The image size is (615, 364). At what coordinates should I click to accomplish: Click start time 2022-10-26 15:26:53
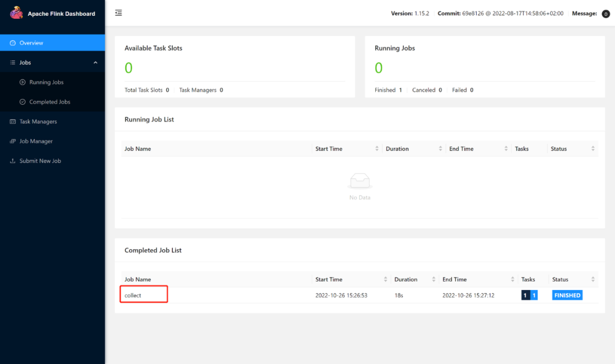click(341, 295)
